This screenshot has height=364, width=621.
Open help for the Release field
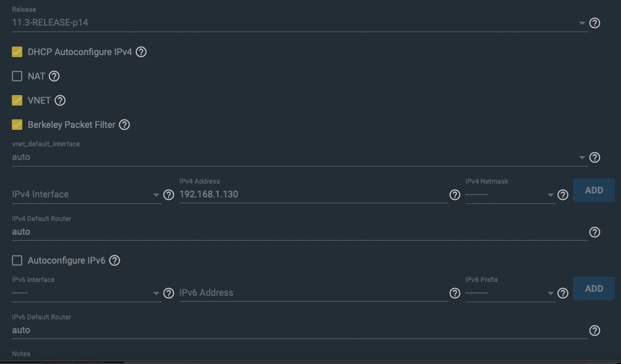click(595, 23)
